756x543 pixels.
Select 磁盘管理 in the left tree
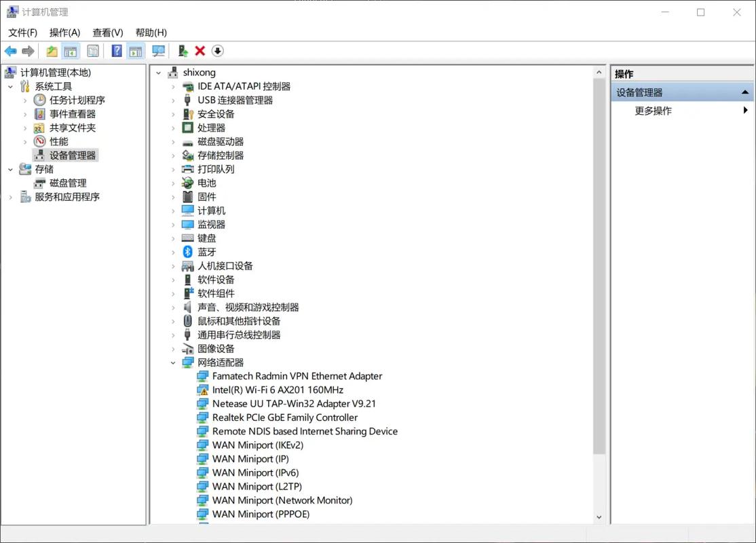(68, 183)
